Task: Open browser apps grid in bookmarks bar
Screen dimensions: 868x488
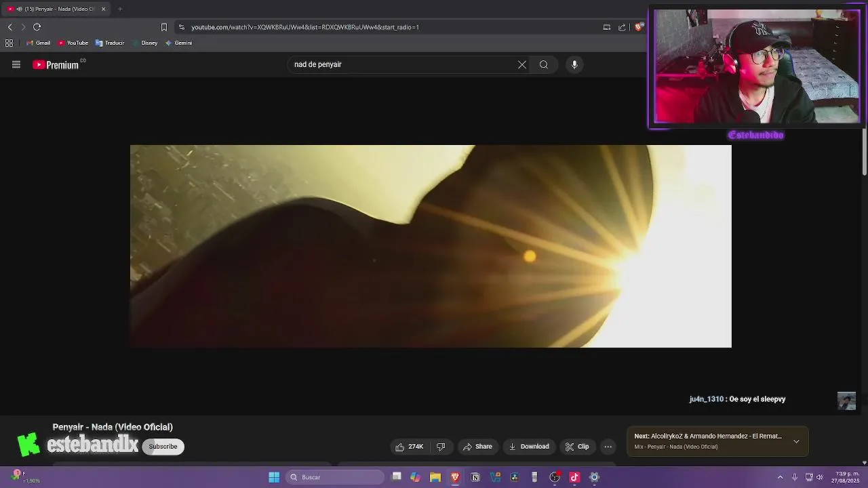Action: pyautogui.click(x=9, y=43)
